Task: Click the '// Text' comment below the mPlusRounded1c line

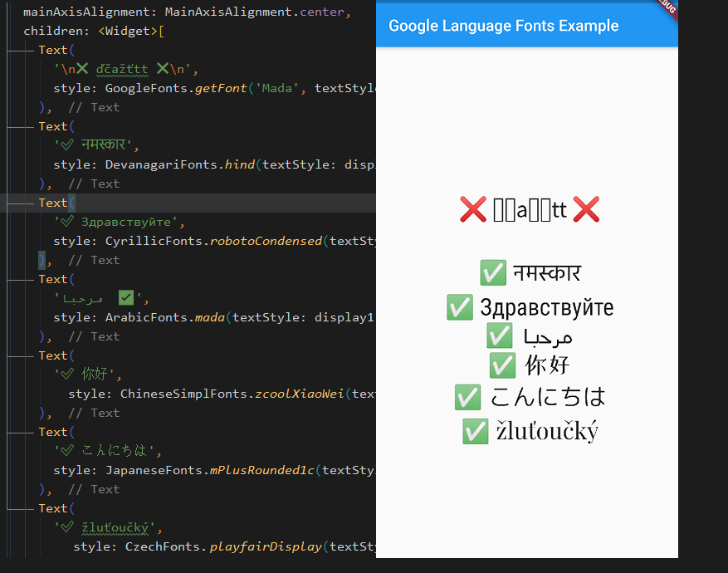Action: pyautogui.click(x=94, y=489)
